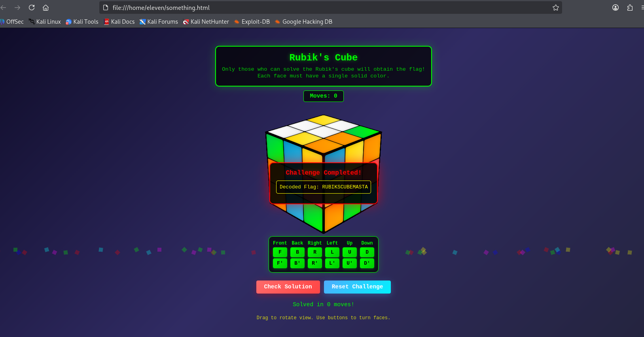Rotate down face inverse with D'
This screenshot has width=644, height=337.
pyautogui.click(x=367, y=263)
